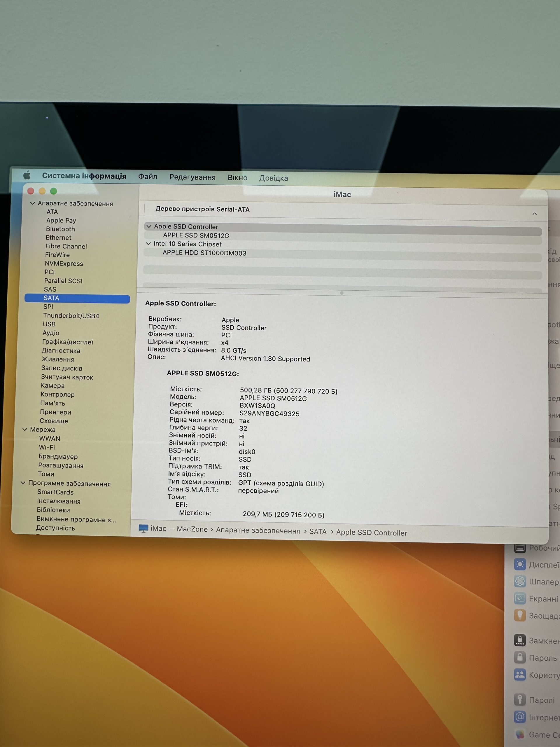Select ATA in the sidebar
This screenshot has width=560, height=747.
pos(52,212)
